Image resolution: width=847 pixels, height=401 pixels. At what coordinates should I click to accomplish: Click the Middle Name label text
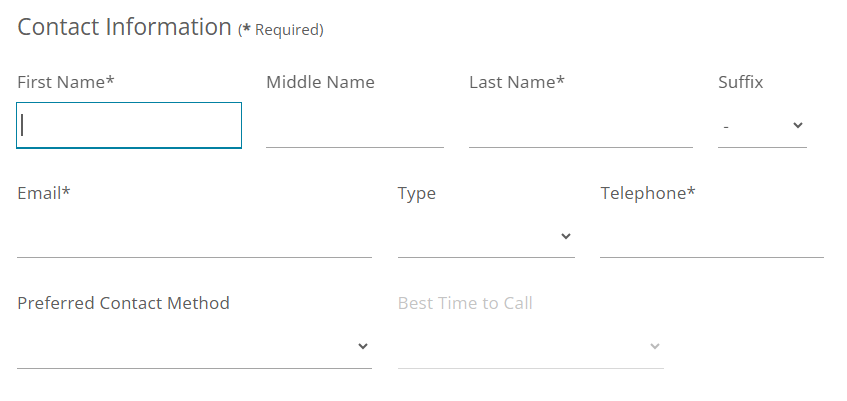coord(320,82)
